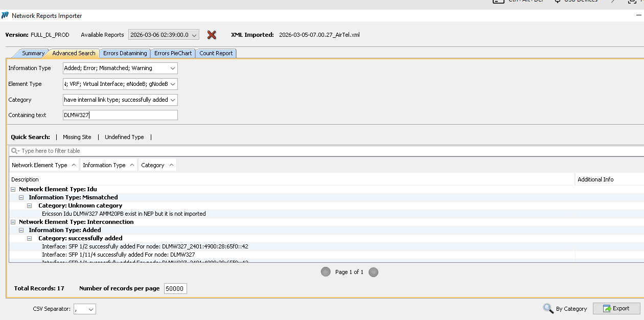Image resolution: width=644 pixels, height=320 pixels.
Task: Click the Export button
Action: (616, 308)
